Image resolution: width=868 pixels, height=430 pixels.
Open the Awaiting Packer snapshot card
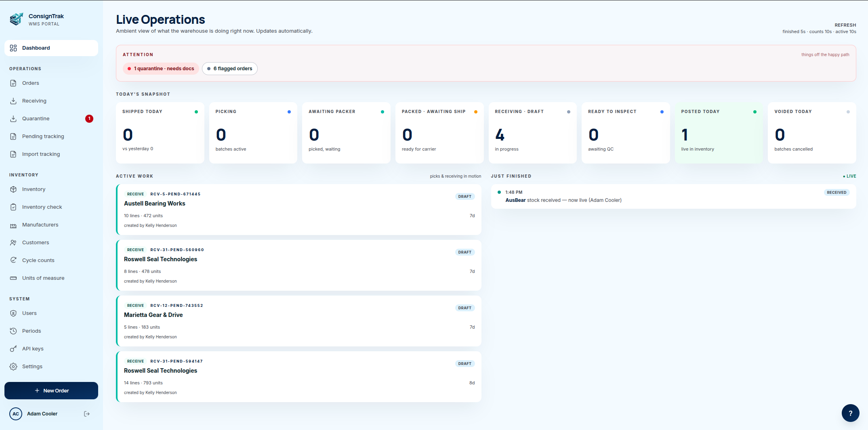[x=346, y=133]
